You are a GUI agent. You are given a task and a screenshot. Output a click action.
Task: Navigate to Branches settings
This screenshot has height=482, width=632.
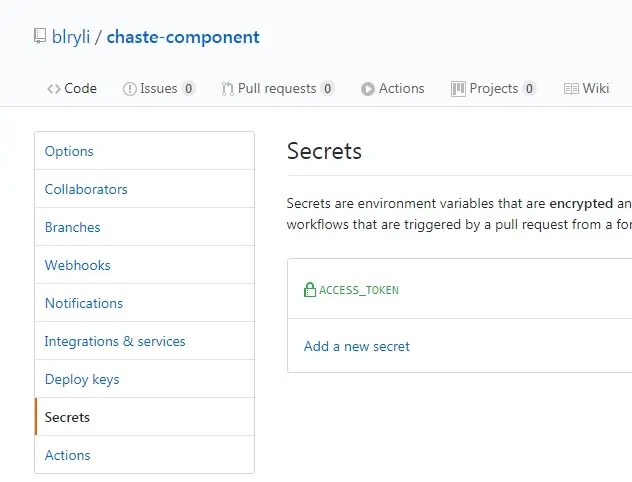click(x=73, y=227)
